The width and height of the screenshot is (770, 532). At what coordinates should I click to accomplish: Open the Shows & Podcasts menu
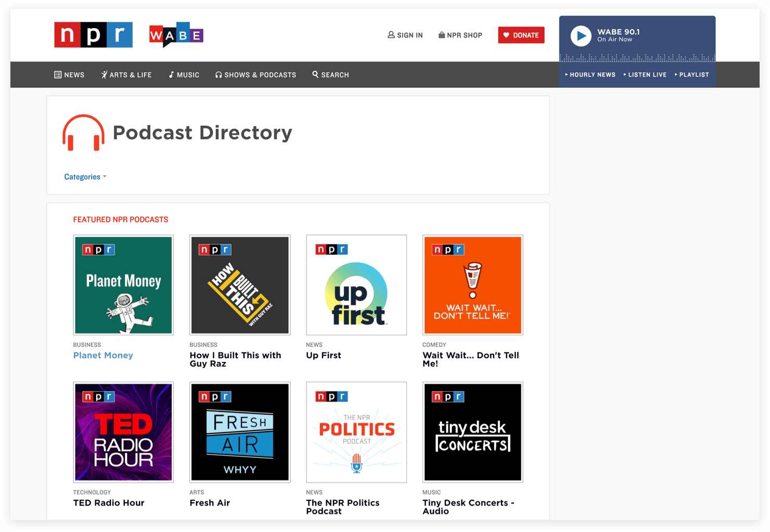(256, 75)
